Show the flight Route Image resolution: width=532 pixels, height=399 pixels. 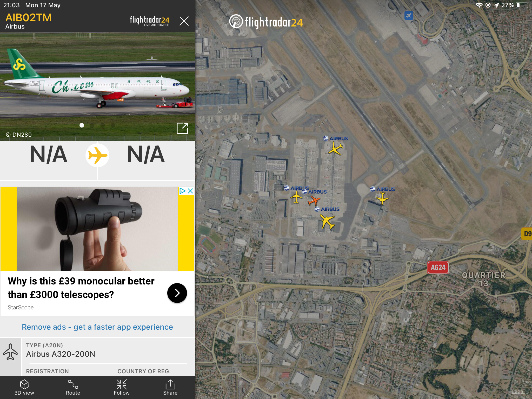[x=73, y=387]
